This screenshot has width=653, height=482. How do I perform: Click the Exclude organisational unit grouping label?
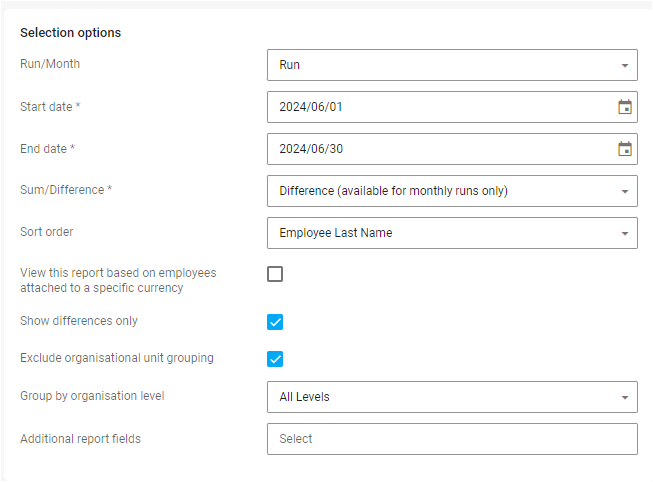click(x=116, y=357)
